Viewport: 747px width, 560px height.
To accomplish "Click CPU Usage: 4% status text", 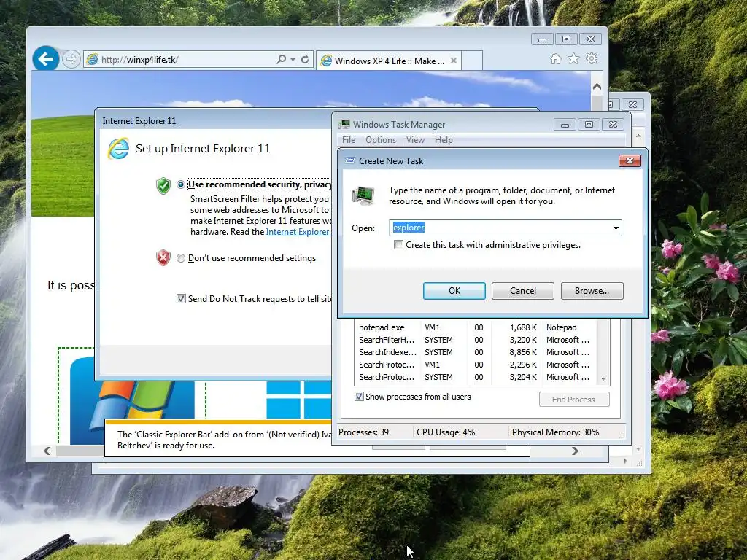I will click(446, 432).
